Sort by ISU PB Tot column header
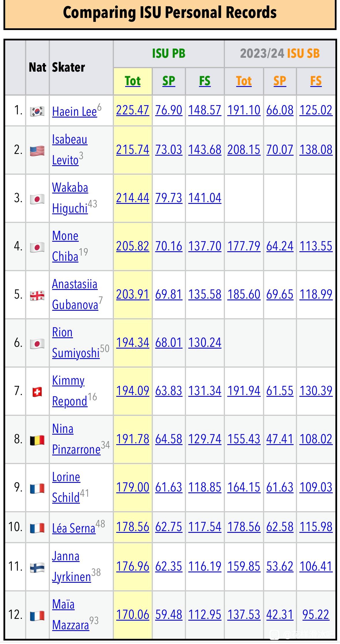 click(133, 81)
